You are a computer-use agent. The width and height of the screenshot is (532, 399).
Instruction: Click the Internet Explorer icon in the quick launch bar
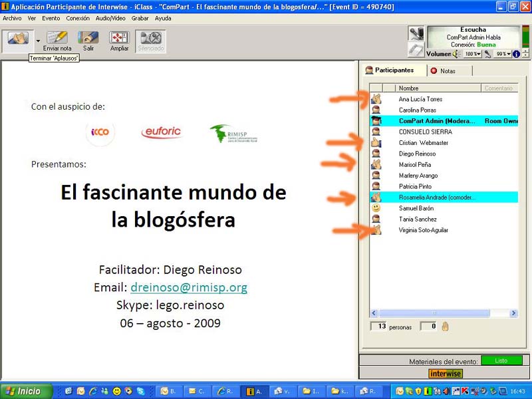coord(93,391)
